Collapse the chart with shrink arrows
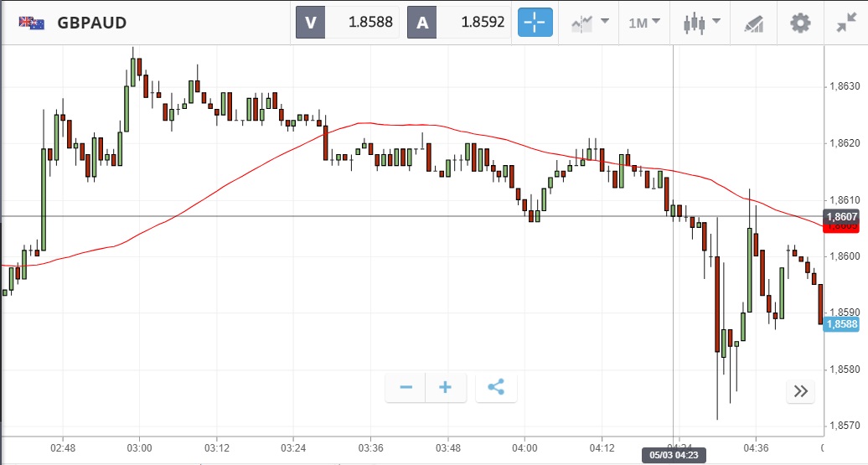 click(x=846, y=23)
